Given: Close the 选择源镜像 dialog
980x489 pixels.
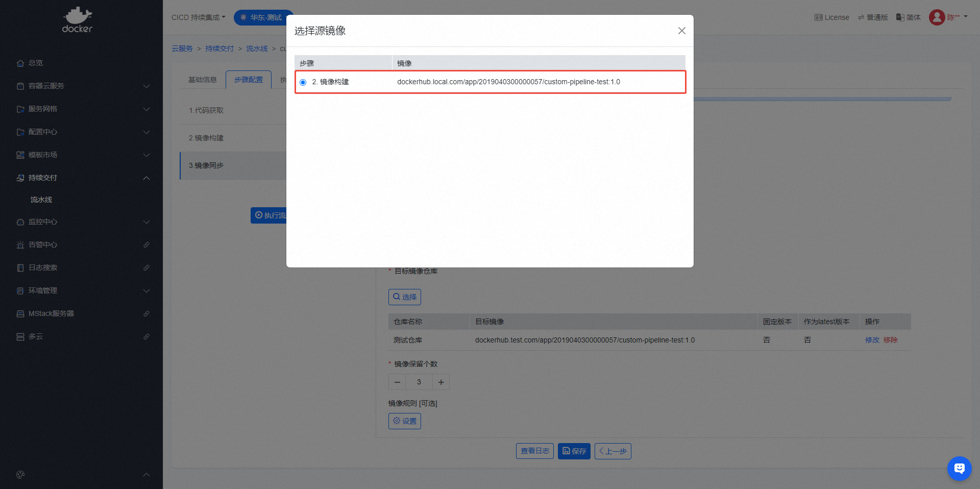Looking at the screenshot, I should [681, 31].
